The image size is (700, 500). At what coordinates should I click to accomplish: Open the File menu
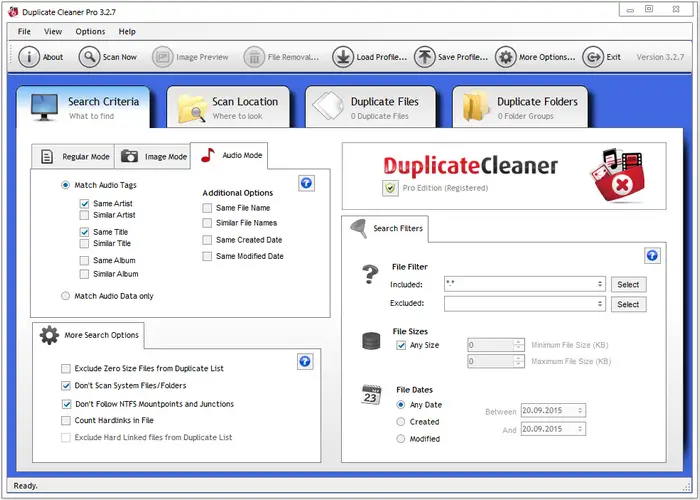point(24,31)
